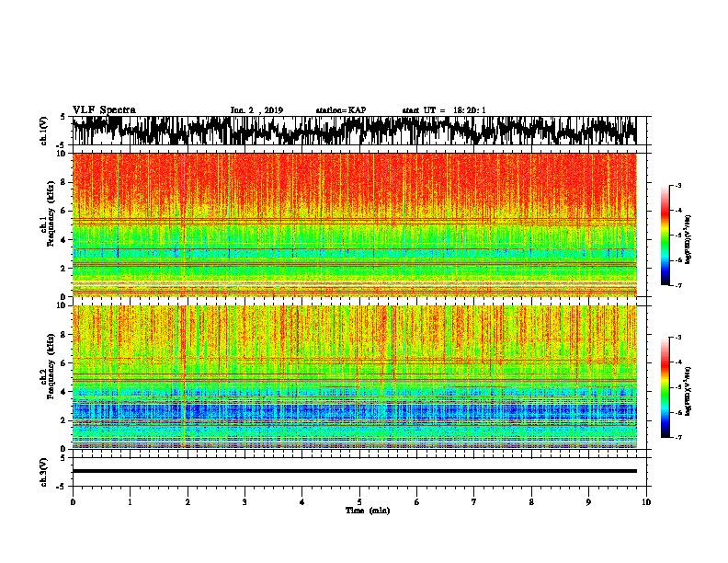Click the "Time (min)" axis label

[368, 511]
